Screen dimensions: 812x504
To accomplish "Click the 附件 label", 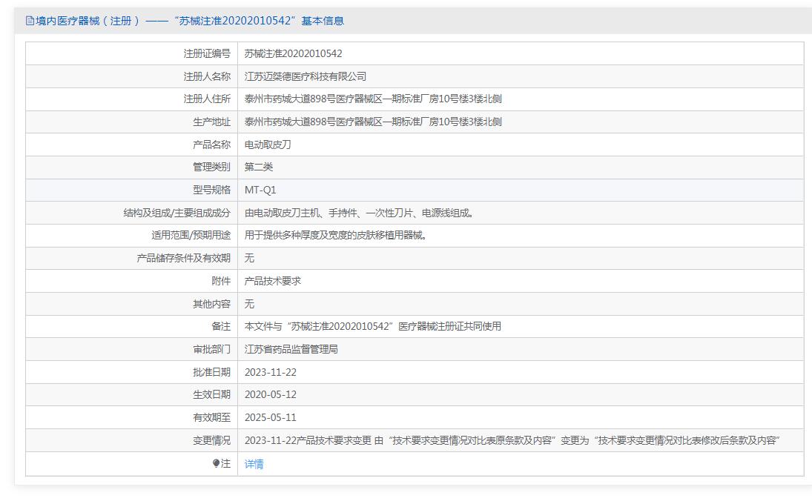I will (221, 280).
